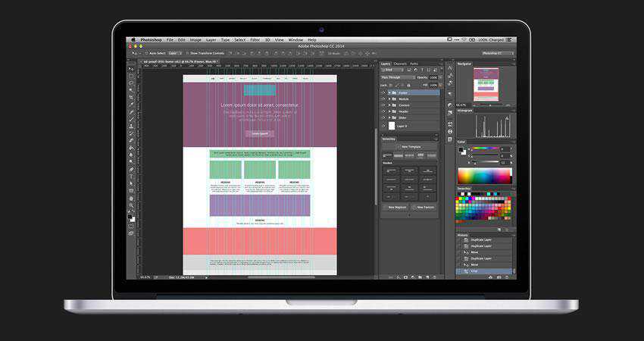This screenshot has height=341, width=644.
Task: Click the foreground color swatch in the toolbar
Action: (130, 217)
